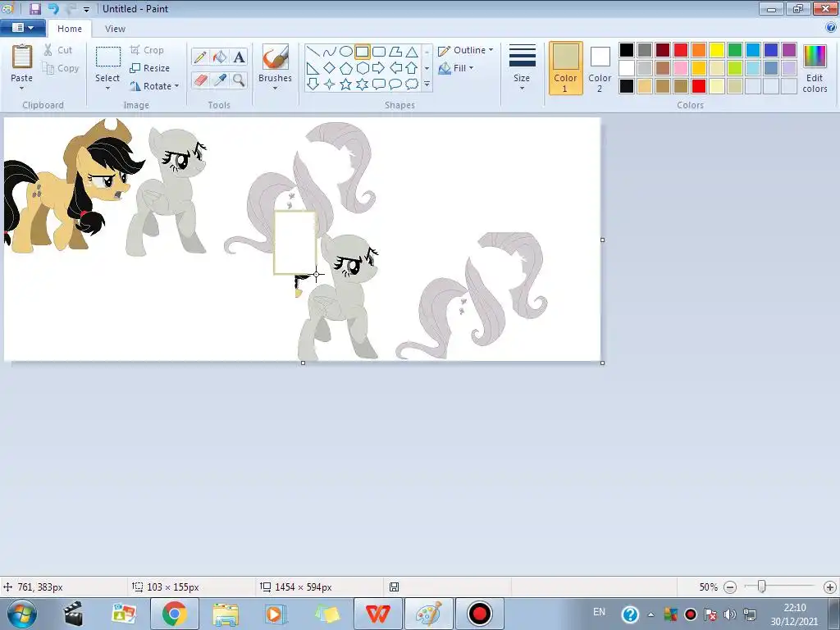Choose the Five-point star shape

[346, 84]
